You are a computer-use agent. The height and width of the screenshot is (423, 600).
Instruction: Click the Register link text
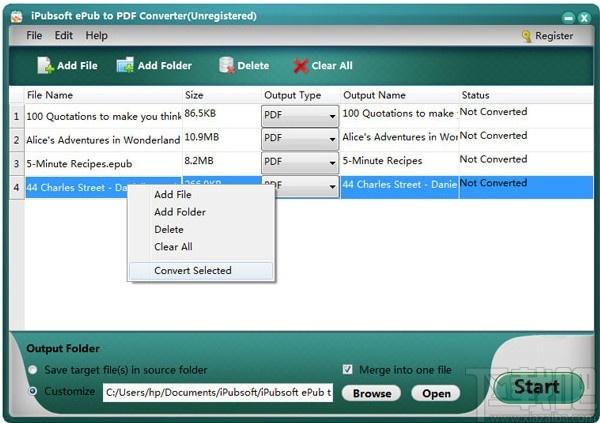554,36
